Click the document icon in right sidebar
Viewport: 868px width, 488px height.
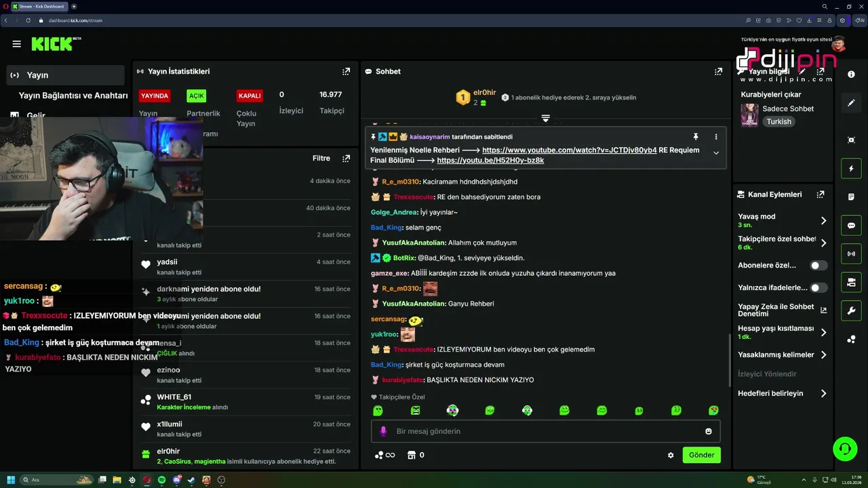point(851,197)
